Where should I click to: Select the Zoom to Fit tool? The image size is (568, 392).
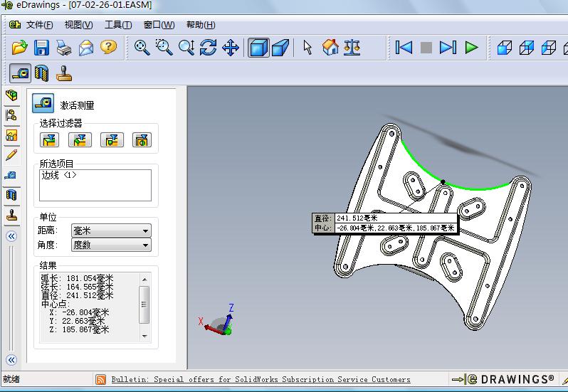[142, 48]
